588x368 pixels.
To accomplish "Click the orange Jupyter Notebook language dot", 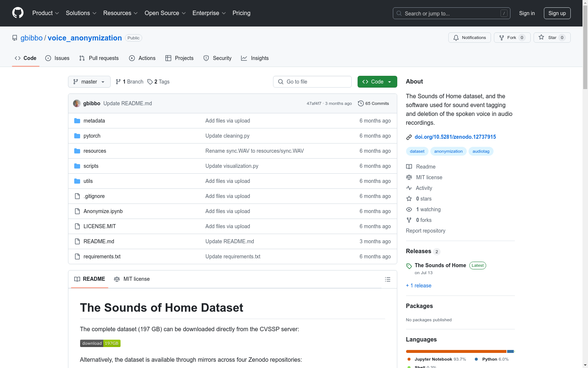I will (x=409, y=359).
